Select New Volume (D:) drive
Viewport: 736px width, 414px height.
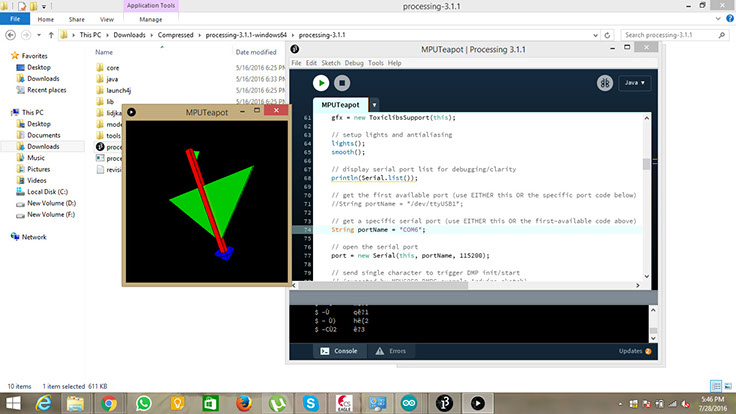(x=51, y=203)
